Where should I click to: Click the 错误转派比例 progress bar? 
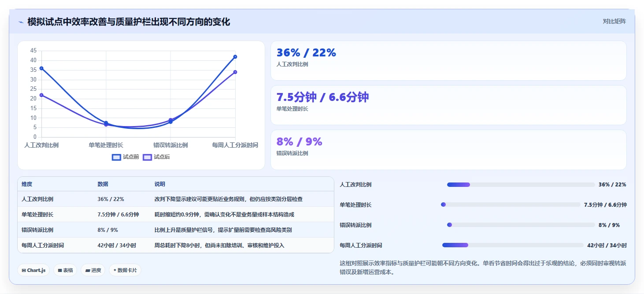point(521,225)
